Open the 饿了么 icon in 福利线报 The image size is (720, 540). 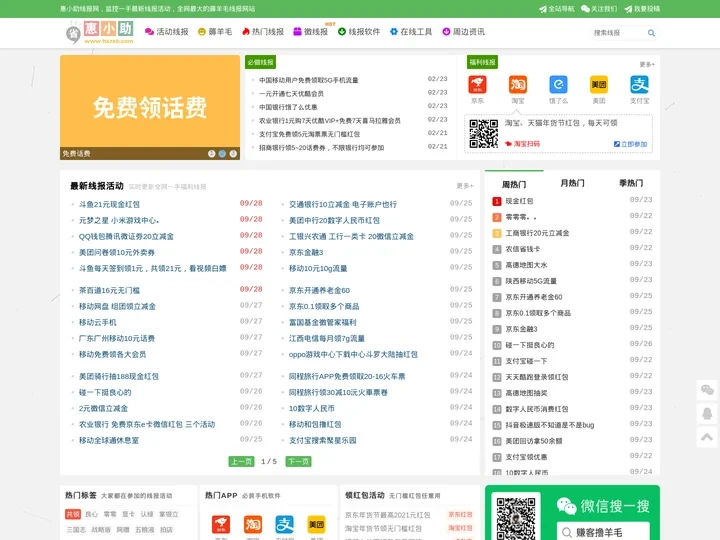558,85
